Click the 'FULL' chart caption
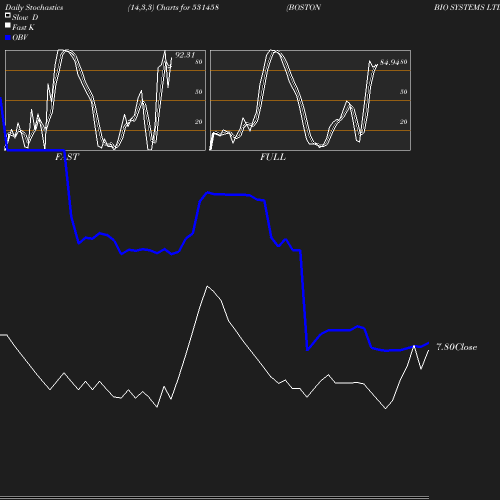500x500 pixels. point(273,157)
